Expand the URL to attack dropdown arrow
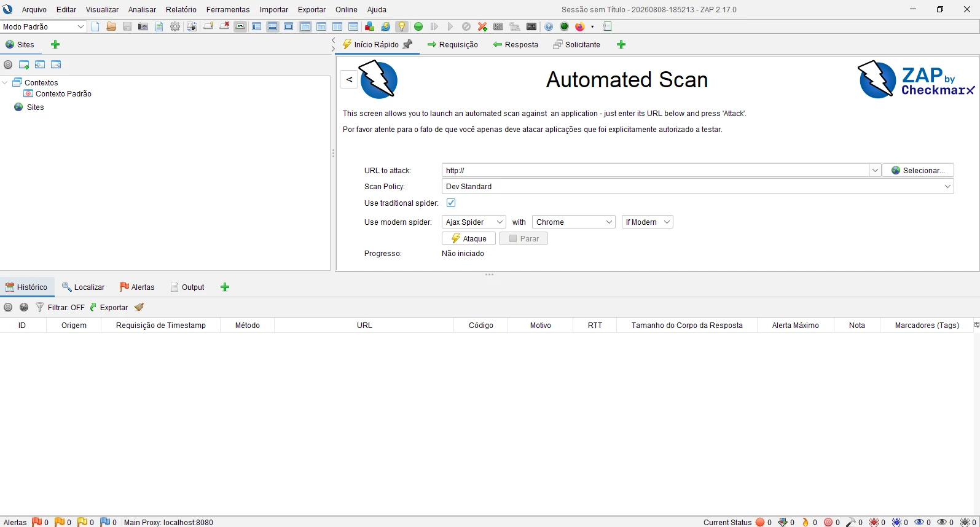The image size is (980, 527). [x=875, y=170]
